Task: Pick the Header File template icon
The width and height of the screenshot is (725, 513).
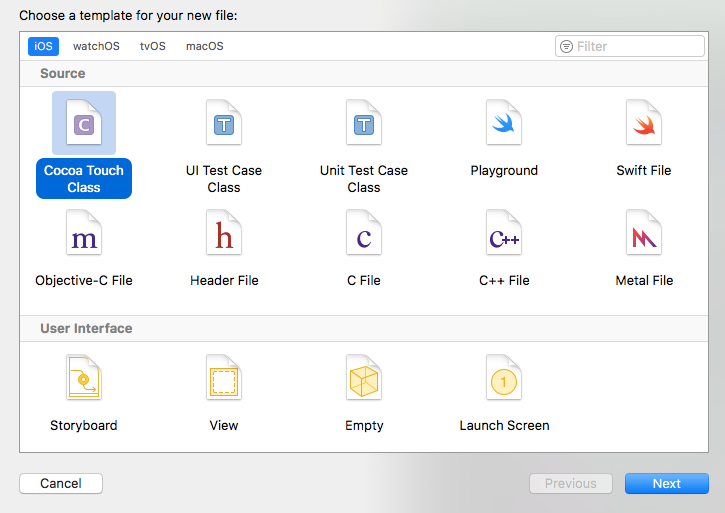Action: (x=224, y=233)
